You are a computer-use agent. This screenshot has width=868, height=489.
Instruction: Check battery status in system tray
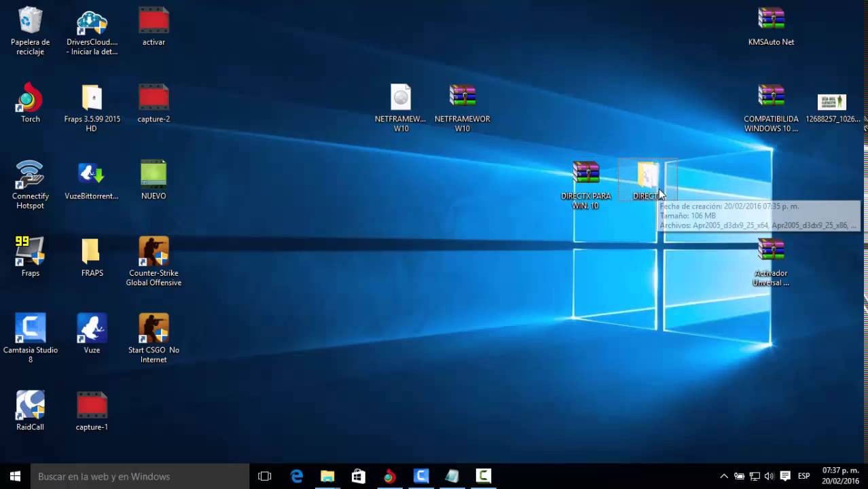point(739,476)
